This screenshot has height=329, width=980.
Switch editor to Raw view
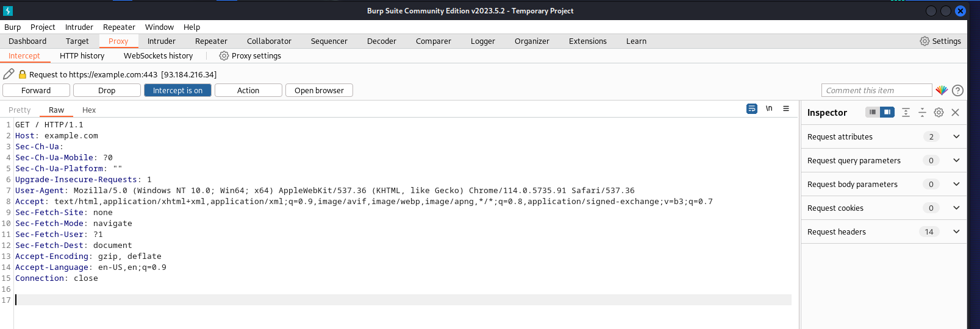(x=56, y=110)
